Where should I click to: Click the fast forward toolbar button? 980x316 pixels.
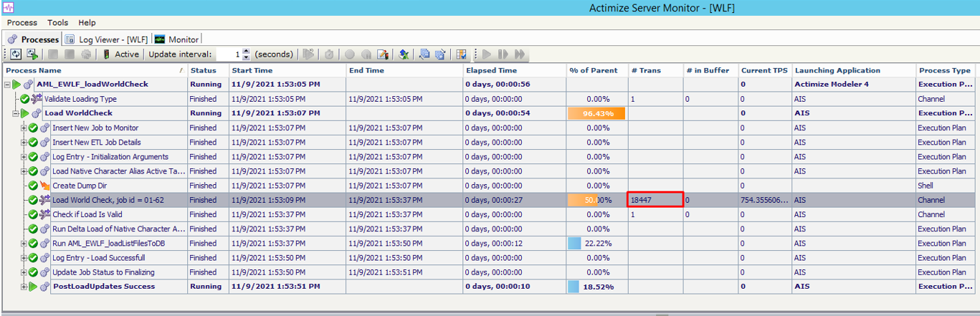tap(519, 54)
